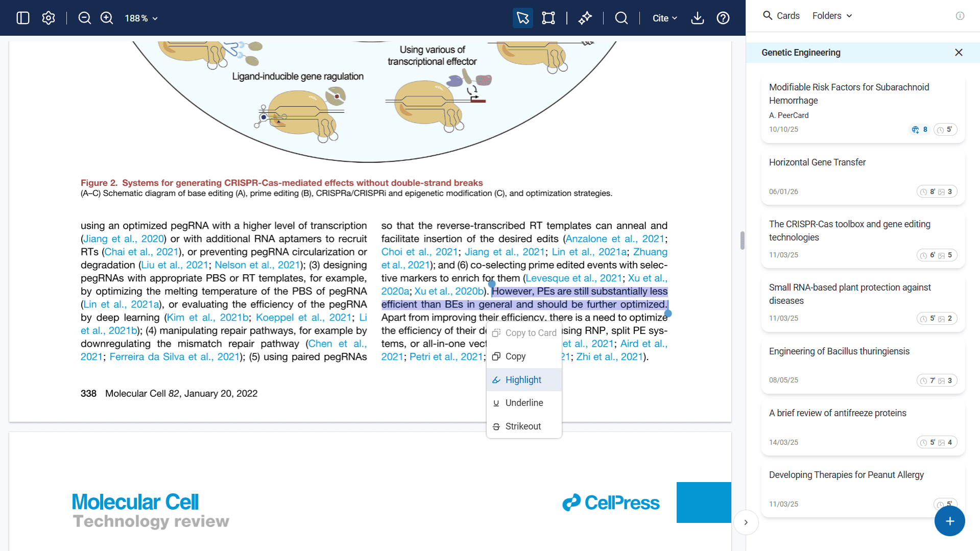Choose Highlight from the context menu
This screenshot has height=551, width=980.
coord(523,380)
